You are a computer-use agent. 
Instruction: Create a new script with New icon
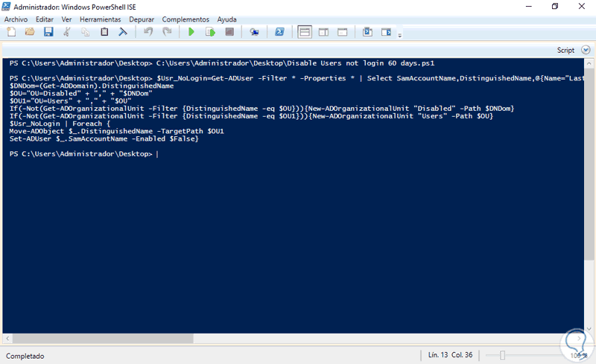[11, 32]
